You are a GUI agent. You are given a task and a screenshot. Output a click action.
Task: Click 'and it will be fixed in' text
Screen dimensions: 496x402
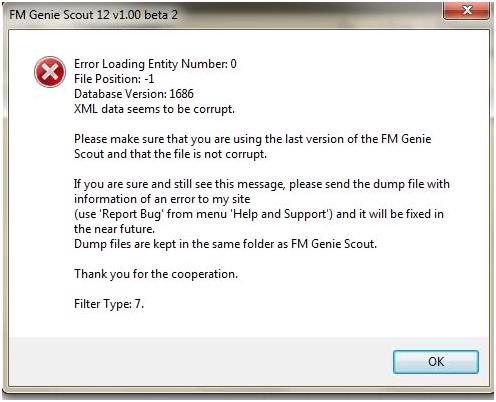(x=390, y=214)
